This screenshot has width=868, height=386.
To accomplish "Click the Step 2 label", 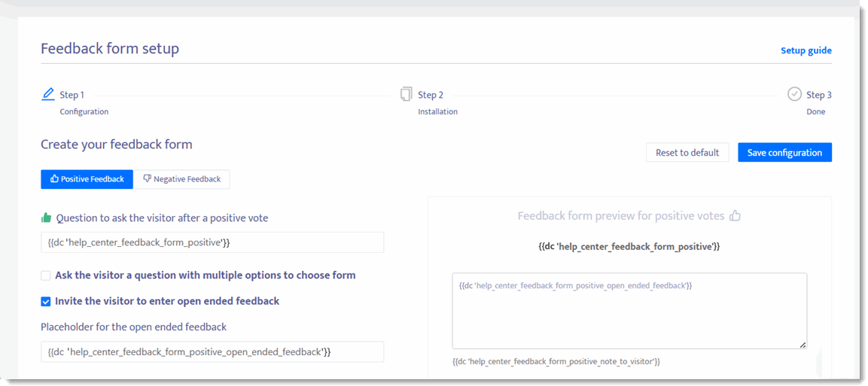I will pos(431,95).
